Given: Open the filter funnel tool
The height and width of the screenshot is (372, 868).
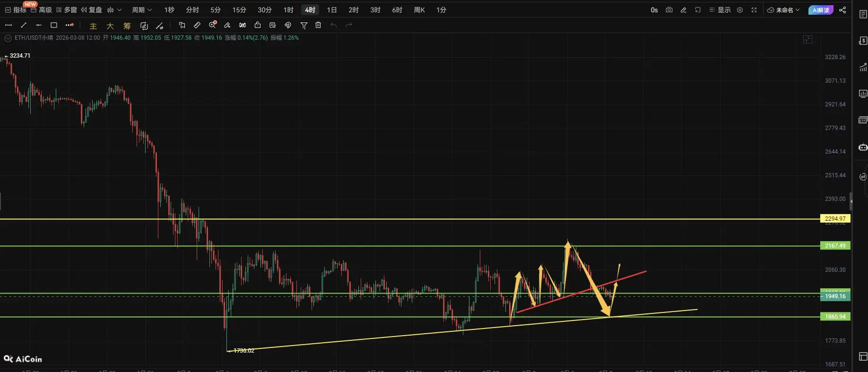Looking at the screenshot, I should tap(304, 26).
